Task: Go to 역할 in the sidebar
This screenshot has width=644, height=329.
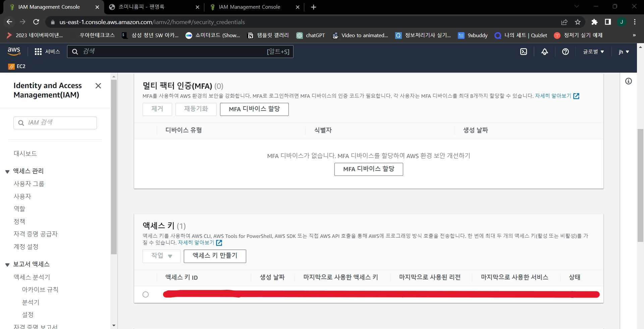Action: (x=19, y=209)
